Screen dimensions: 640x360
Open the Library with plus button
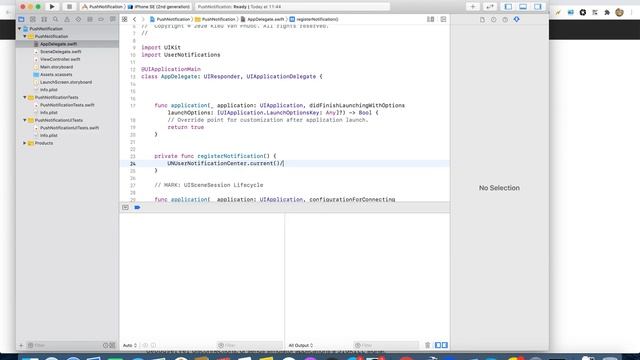473,7
